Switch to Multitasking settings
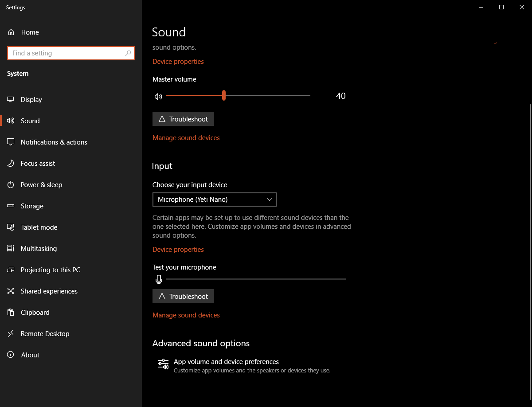The height and width of the screenshot is (407, 532). pyautogui.click(x=71, y=249)
